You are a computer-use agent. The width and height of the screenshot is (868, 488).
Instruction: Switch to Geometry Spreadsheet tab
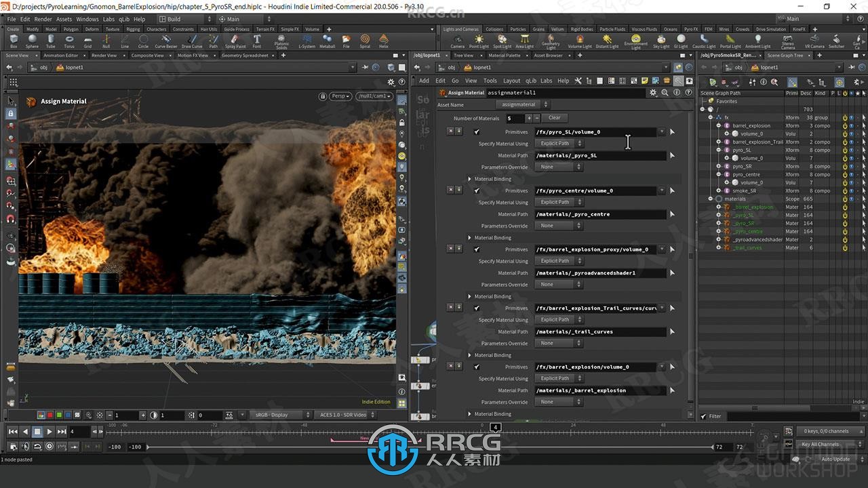(x=245, y=56)
